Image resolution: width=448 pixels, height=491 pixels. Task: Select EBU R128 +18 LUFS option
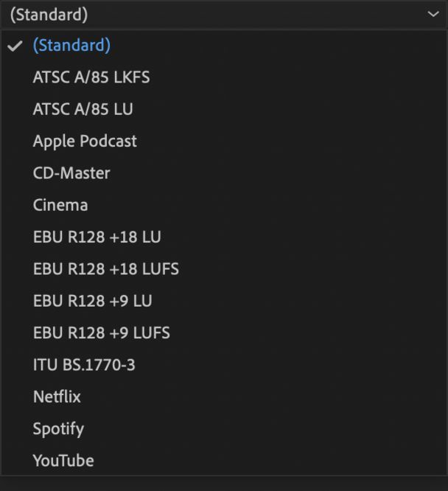[x=105, y=269]
